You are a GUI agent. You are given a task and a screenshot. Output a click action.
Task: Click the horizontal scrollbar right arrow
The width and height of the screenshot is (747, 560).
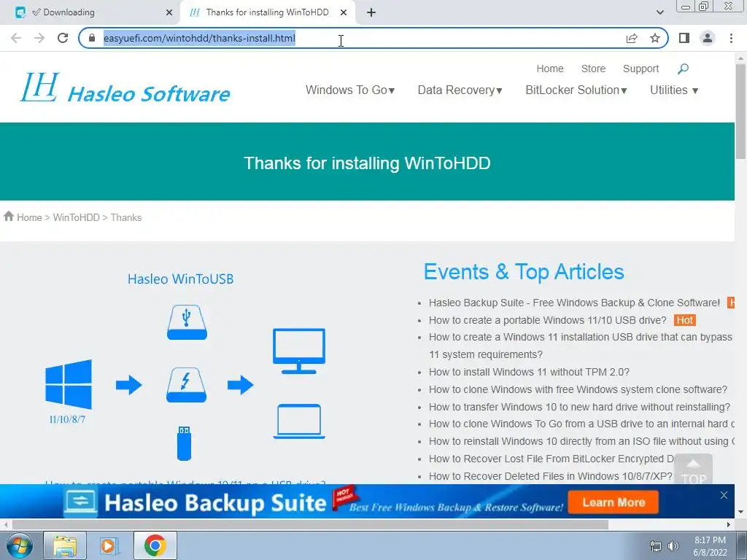coord(729,524)
